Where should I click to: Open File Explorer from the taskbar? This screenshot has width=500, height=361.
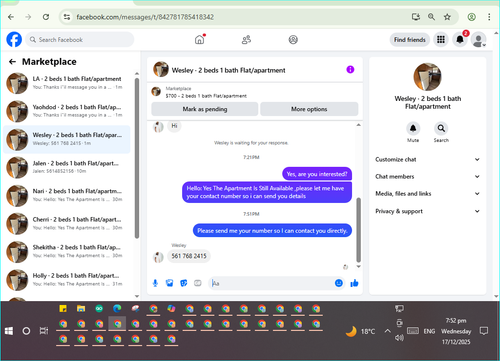(81, 309)
